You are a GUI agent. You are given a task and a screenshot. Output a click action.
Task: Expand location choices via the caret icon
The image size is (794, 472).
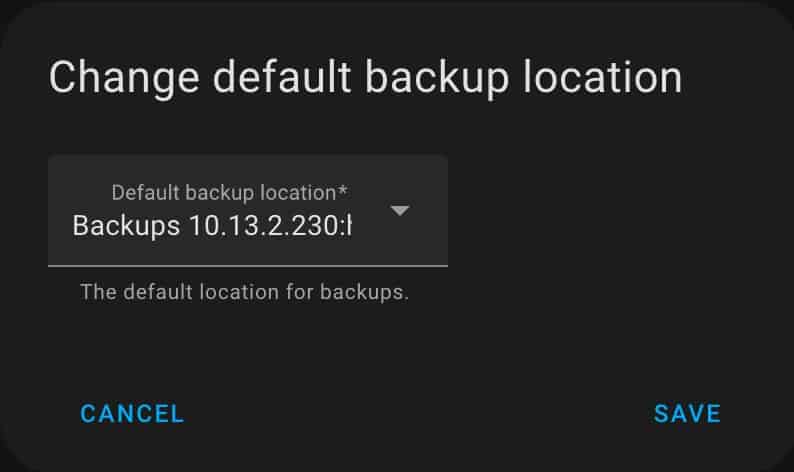(x=400, y=210)
